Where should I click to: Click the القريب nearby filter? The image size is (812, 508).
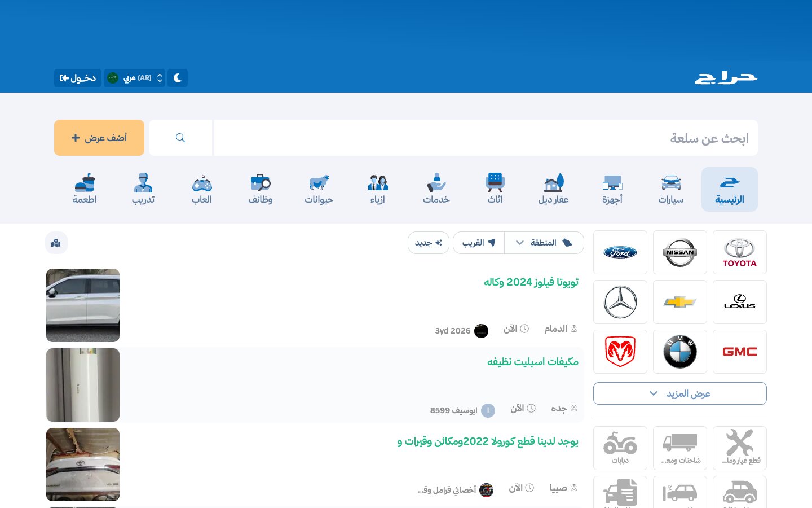point(479,243)
